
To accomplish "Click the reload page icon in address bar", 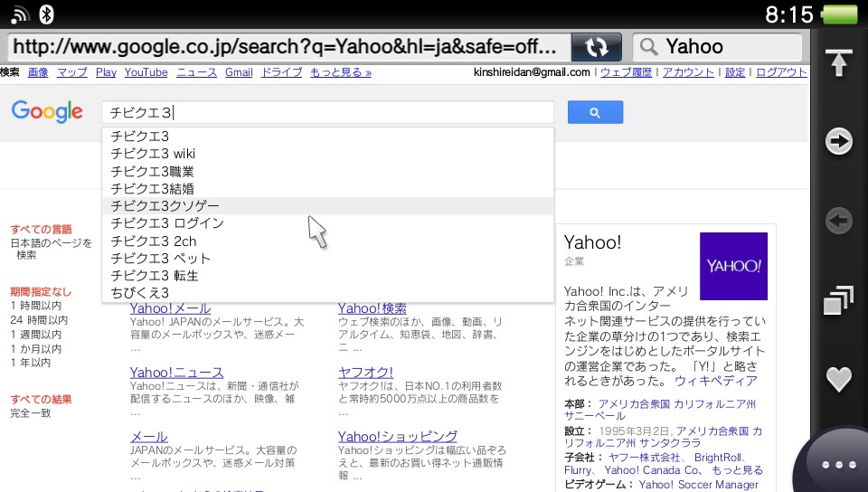I will [596, 47].
